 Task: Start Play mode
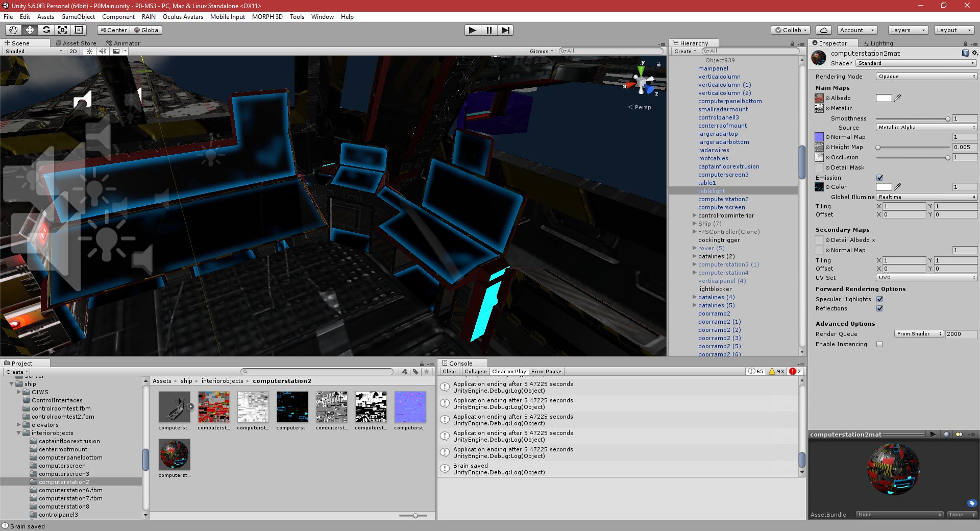(x=473, y=30)
